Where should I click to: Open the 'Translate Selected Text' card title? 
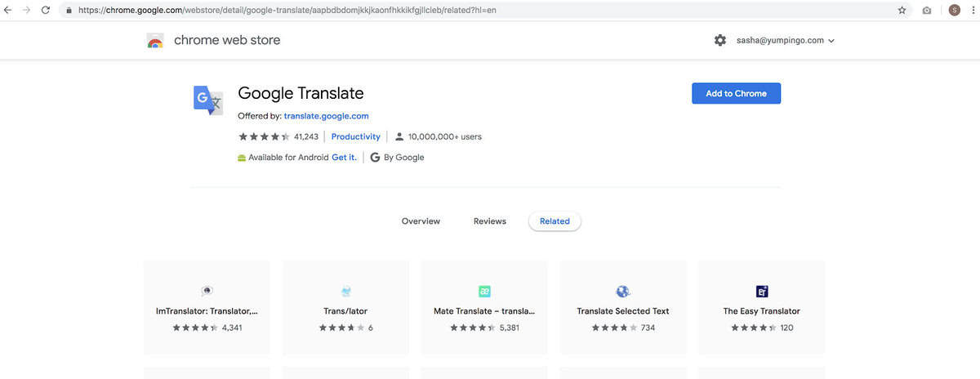pyautogui.click(x=623, y=311)
